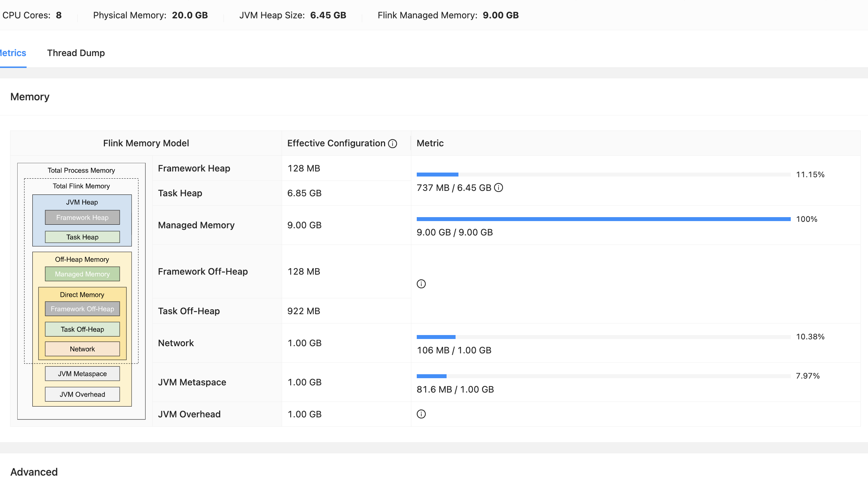Select the Metrics tab
This screenshot has height=481, width=868.
pyautogui.click(x=13, y=53)
